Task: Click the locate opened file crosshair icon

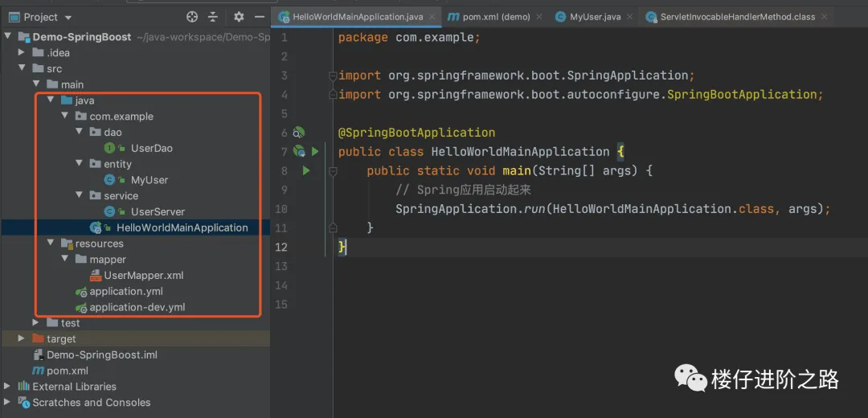Action: (192, 17)
